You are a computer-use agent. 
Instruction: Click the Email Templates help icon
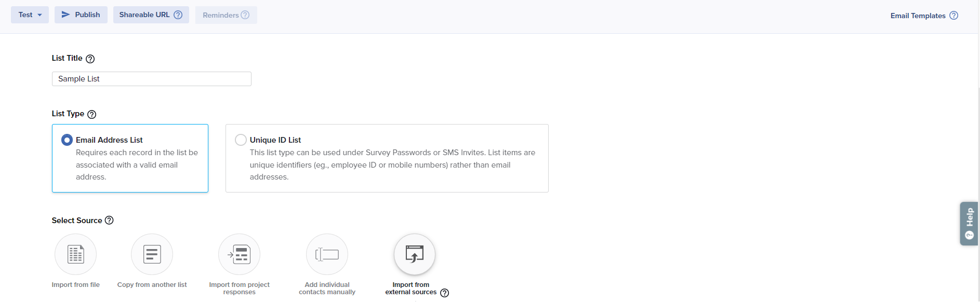point(954,16)
